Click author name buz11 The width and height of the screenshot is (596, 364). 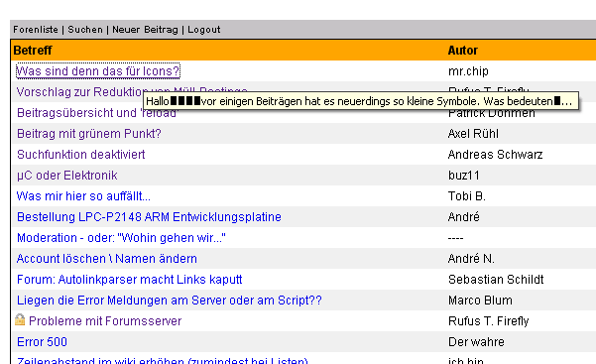(x=464, y=176)
